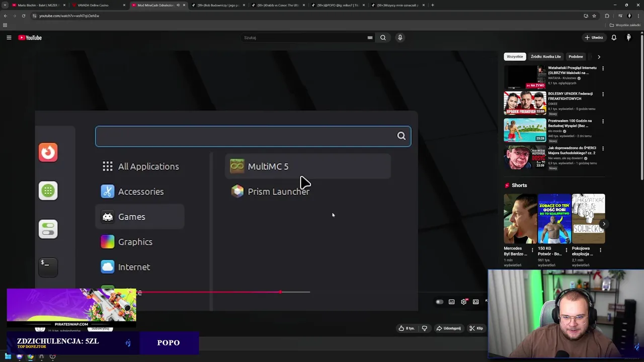The height and width of the screenshot is (362, 644).
Task: Switch to VAVADA Online Casino tab
Action: 98,5
